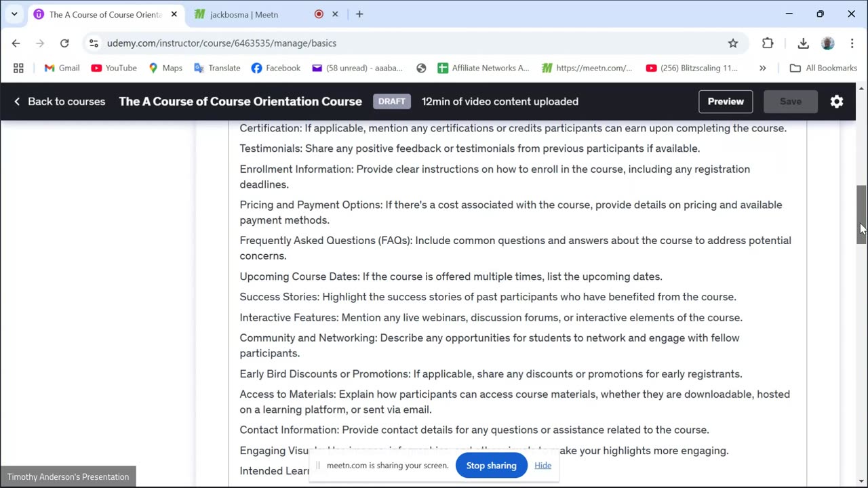Reload the Udemy page
The width and height of the screenshot is (868, 488).
pos(64,43)
